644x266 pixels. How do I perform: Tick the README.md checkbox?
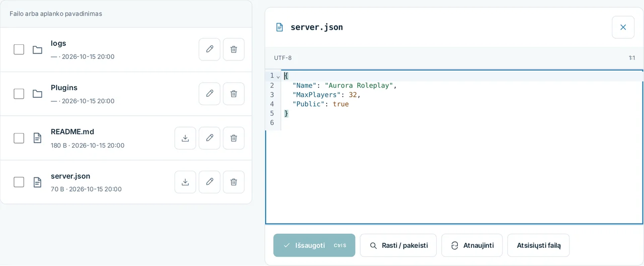pos(19,138)
